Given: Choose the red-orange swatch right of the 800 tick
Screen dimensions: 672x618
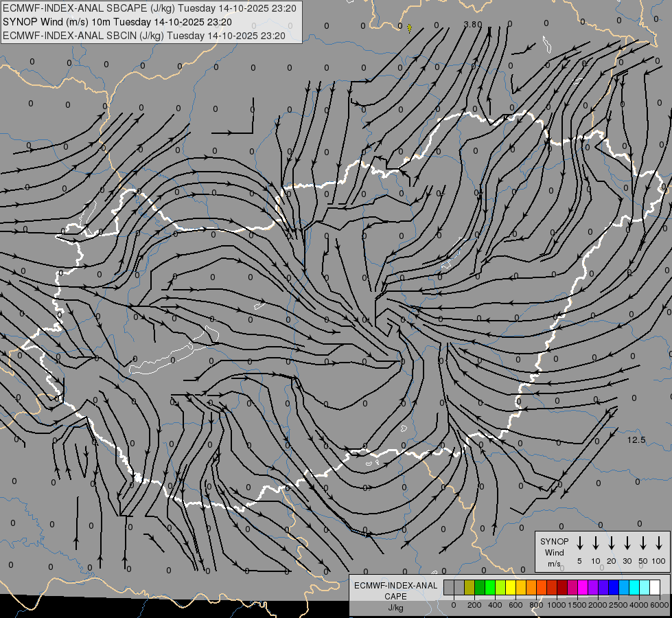Looking at the screenshot, I should (542, 587).
